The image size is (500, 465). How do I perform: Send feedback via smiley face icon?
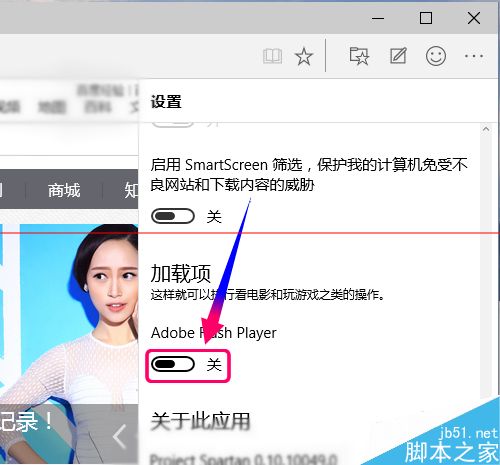(x=436, y=56)
